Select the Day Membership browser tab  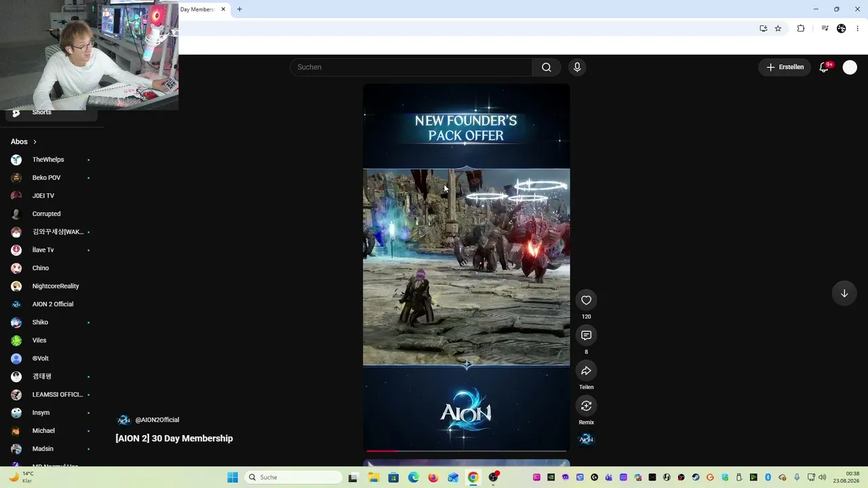(197, 9)
